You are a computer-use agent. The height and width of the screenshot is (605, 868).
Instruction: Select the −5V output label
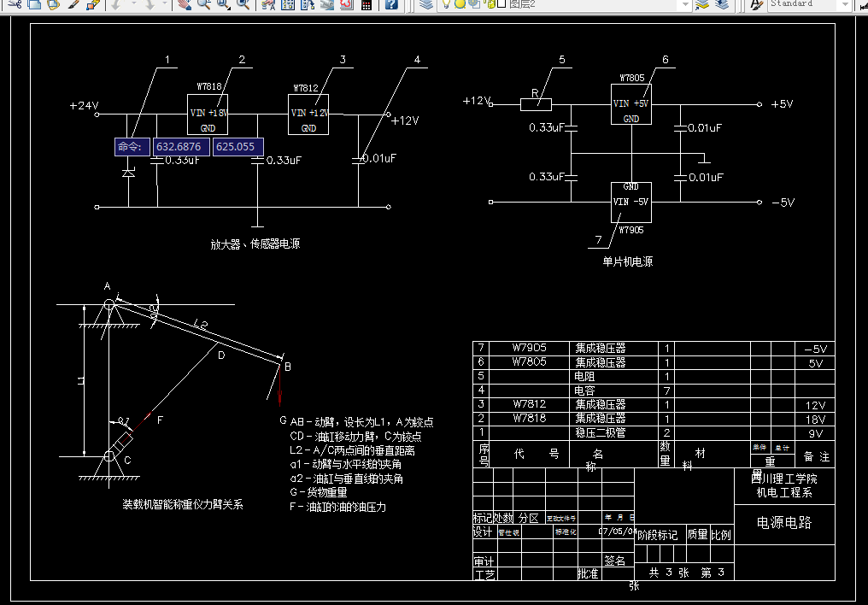(783, 203)
